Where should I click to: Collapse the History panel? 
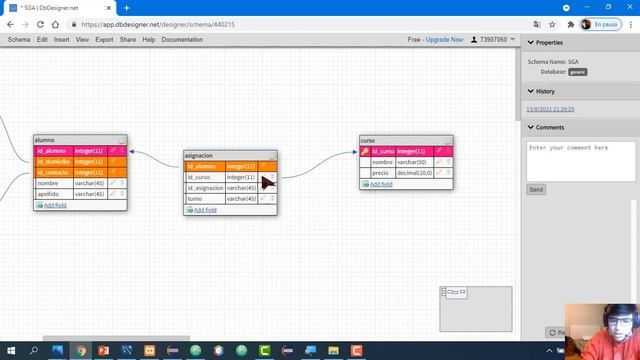[531, 91]
